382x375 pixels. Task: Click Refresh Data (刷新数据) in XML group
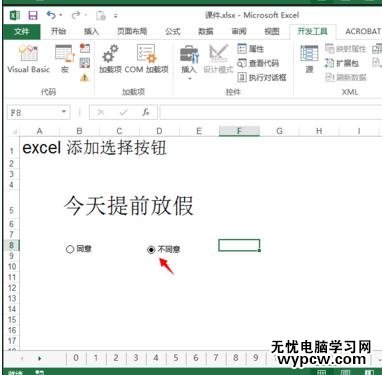click(346, 77)
